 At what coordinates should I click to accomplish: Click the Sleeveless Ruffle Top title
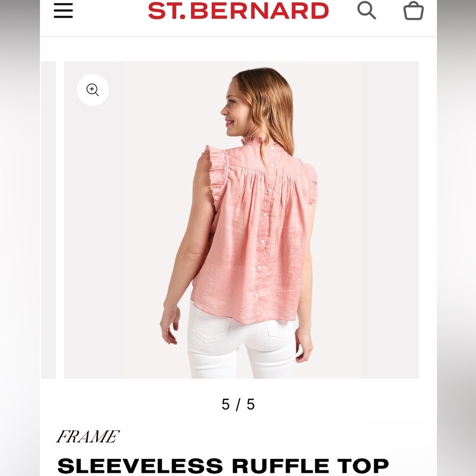tap(223, 466)
